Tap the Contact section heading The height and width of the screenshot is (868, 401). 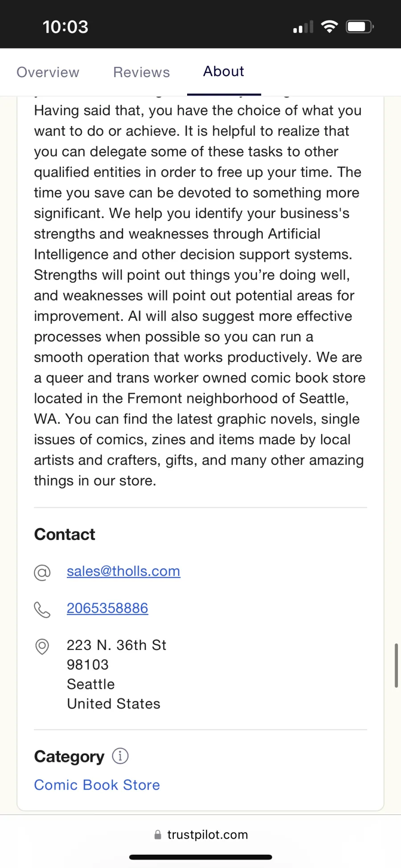[65, 534]
